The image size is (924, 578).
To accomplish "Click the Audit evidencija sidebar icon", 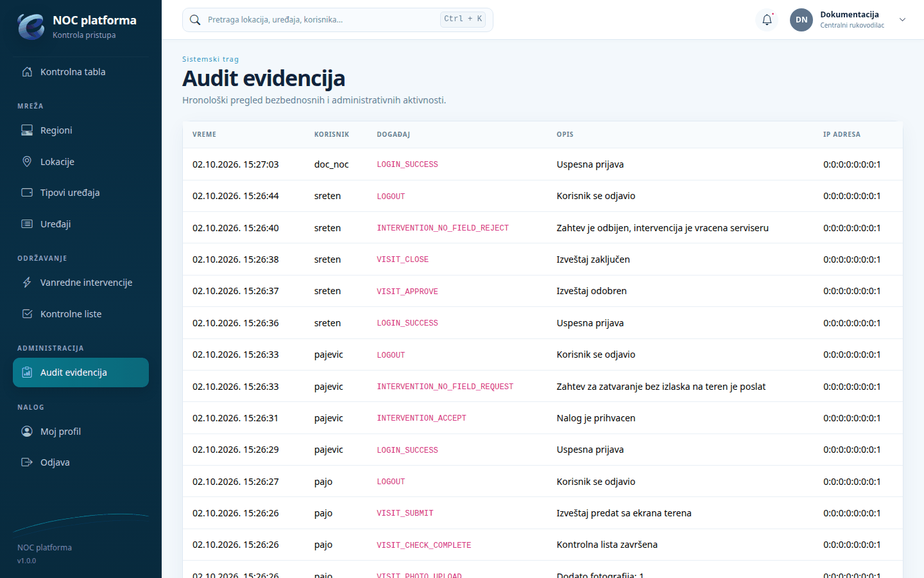I will [x=27, y=372].
